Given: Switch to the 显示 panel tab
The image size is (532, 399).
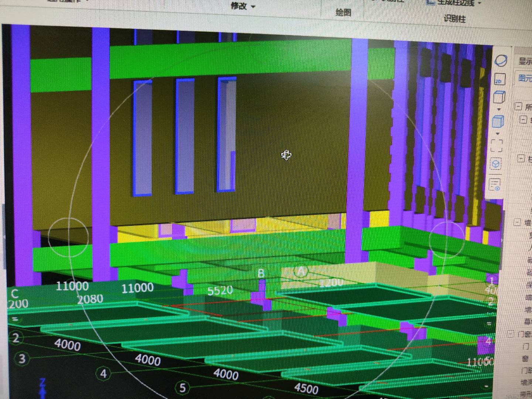Looking at the screenshot, I should coord(525,61).
